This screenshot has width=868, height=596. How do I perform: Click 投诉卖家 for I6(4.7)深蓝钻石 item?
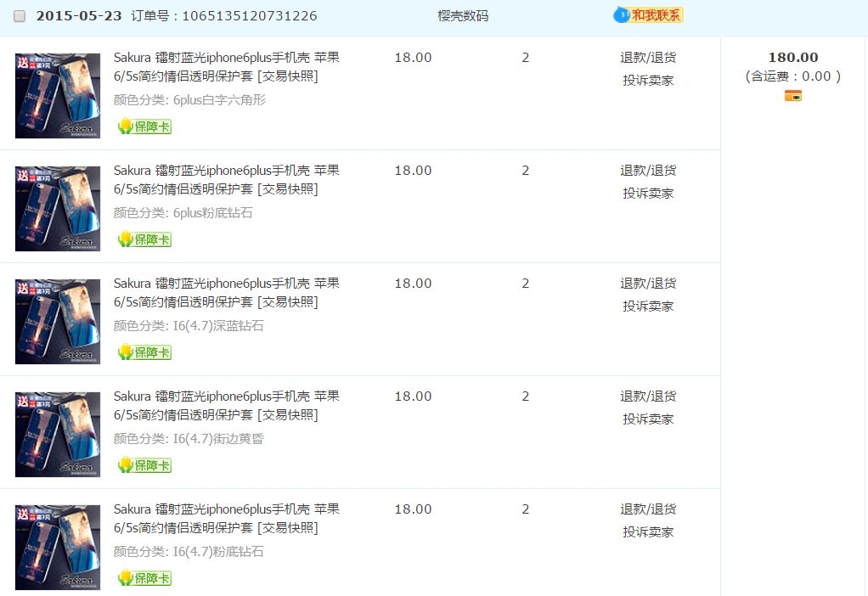tap(648, 306)
